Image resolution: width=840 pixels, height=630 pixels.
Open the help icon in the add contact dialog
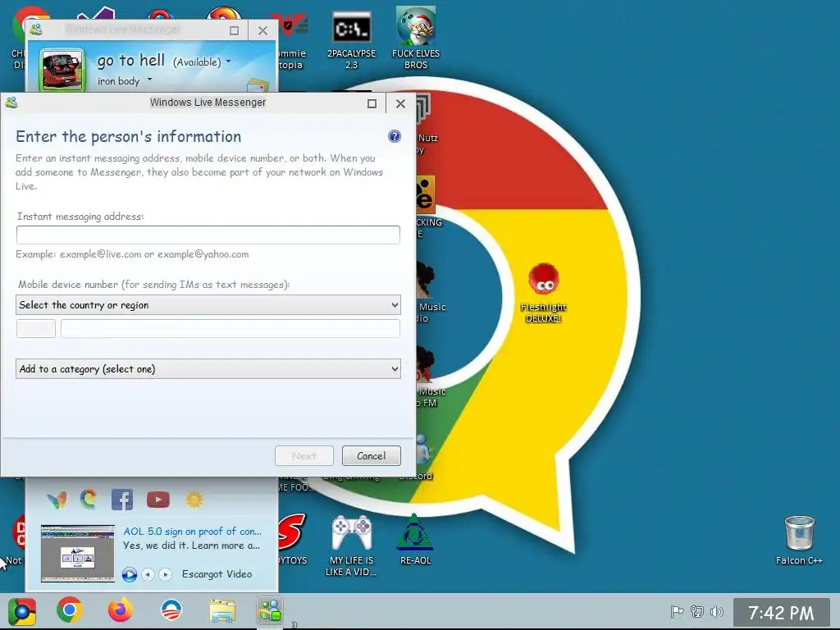395,136
